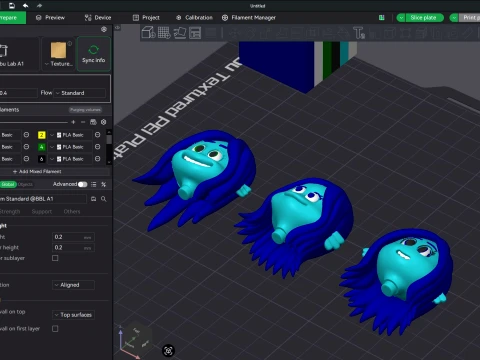
Task: Click the black filament 6 swatch
Action: click(x=42, y=159)
